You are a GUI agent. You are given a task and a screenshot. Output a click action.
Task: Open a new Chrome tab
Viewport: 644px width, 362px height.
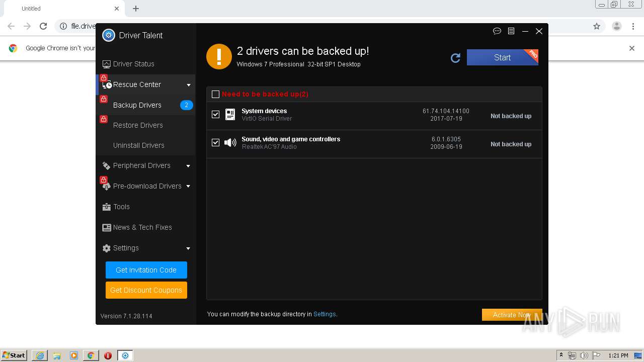136,9
